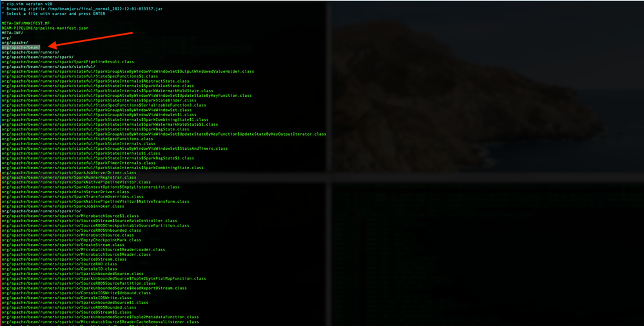Open BEAM-PIPELINE/pipeline-manifest.json file entry
The image size is (644, 326).
click(45, 28)
